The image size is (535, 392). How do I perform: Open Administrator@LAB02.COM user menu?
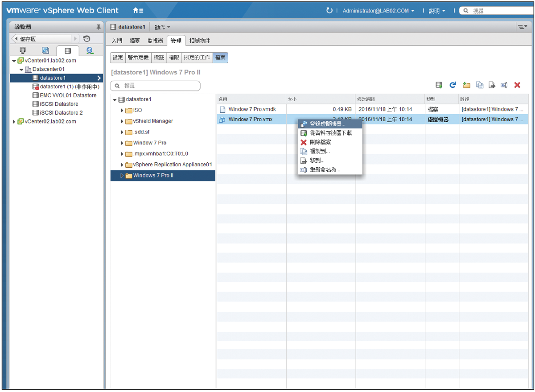(x=378, y=11)
